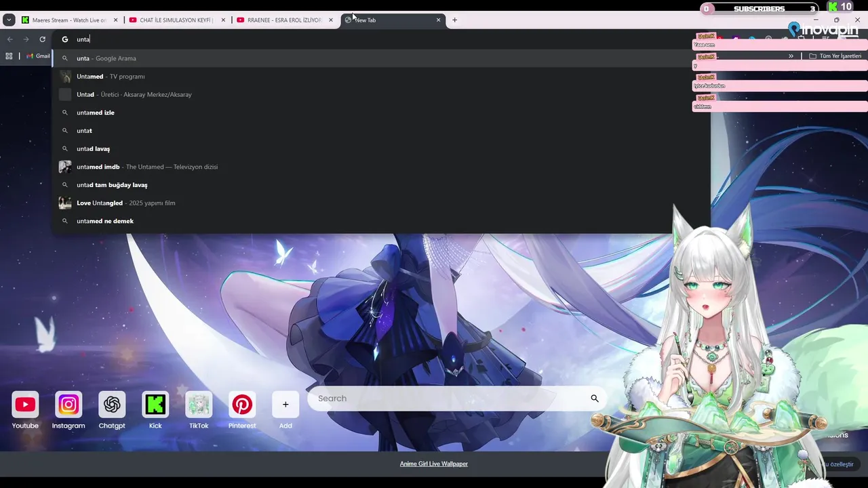Click into the address bar showing unta
The image size is (868, 488).
coord(380,39)
